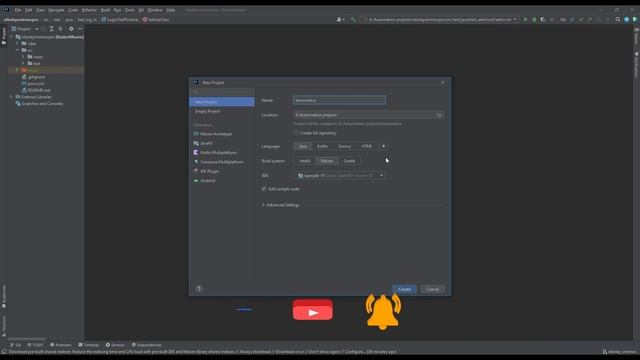Open the Navigate menu
The width and height of the screenshot is (640, 360).
[x=56, y=10]
